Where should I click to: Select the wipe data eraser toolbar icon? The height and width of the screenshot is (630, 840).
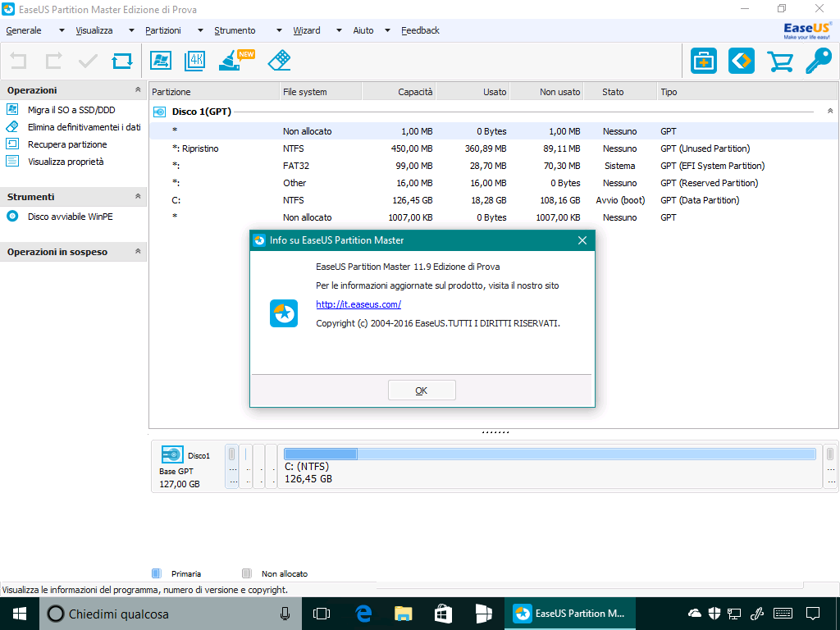tap(279, 61)
